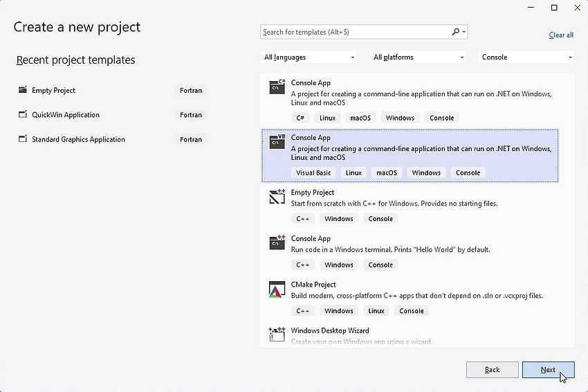The height and width of the screenshot is (392, 588).
Task: Expand the search options arrow
Action: pyautogui.click(x=464, y=32)
